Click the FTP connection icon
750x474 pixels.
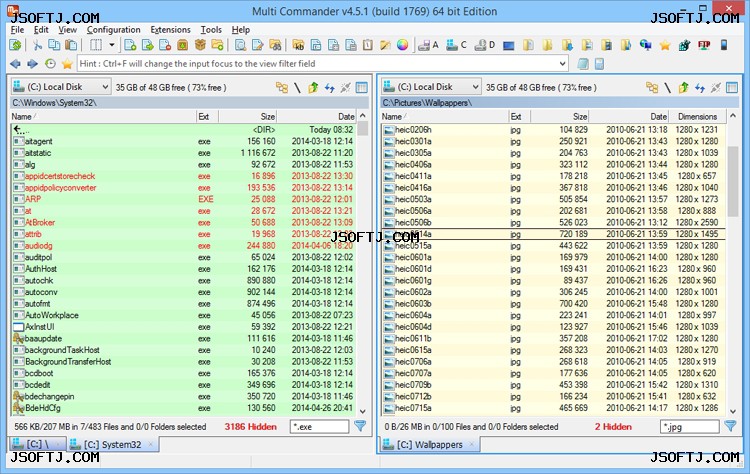(x=704, y=45)
